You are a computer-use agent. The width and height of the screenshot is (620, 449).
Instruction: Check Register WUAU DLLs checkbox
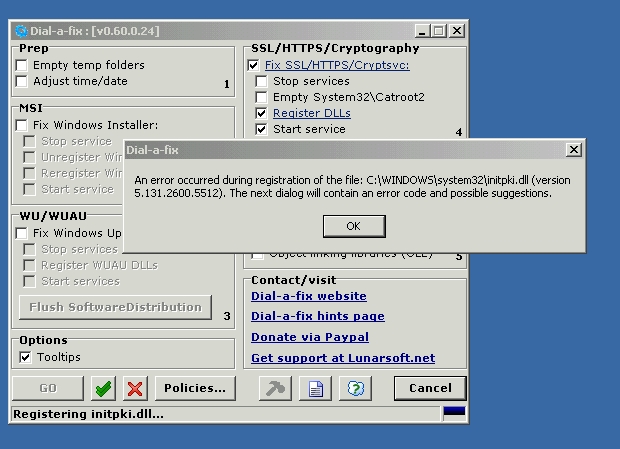29,265
